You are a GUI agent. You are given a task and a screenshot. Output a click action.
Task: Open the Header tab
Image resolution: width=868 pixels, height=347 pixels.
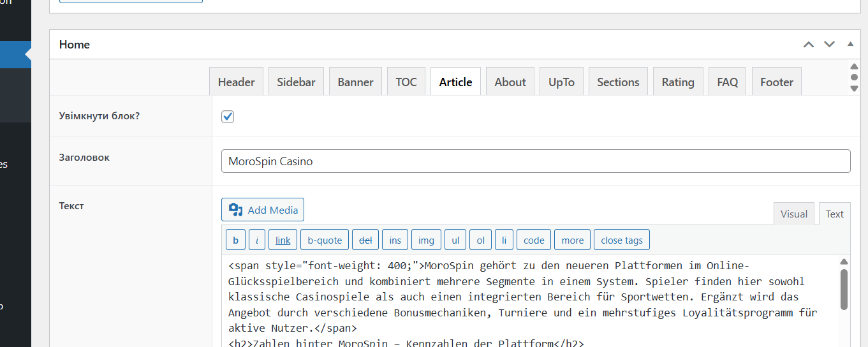point(236,82)
